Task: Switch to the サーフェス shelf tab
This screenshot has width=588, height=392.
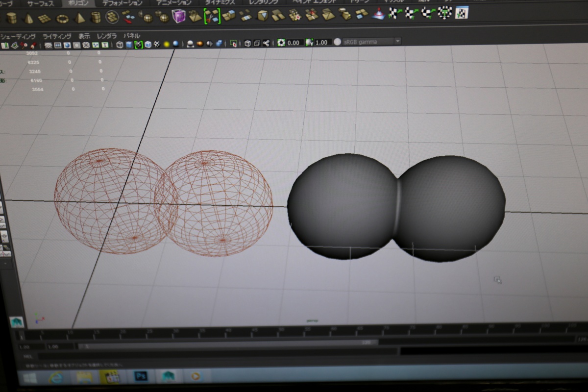Action: tap(41, 3)
